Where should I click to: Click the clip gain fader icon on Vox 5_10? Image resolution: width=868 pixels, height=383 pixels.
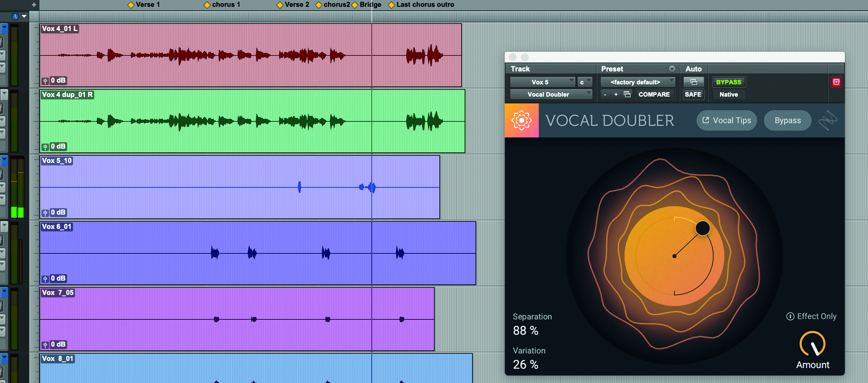click(x=45, y=213)
